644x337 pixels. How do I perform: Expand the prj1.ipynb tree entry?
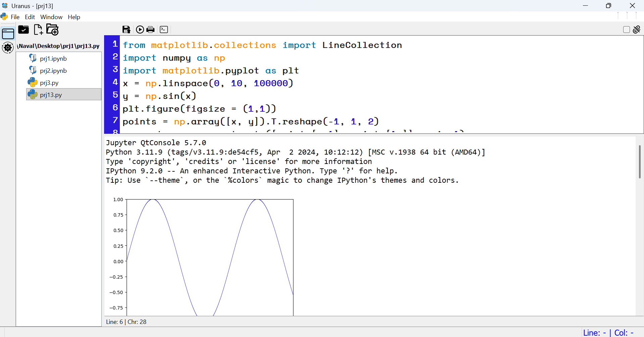(53, 58)
